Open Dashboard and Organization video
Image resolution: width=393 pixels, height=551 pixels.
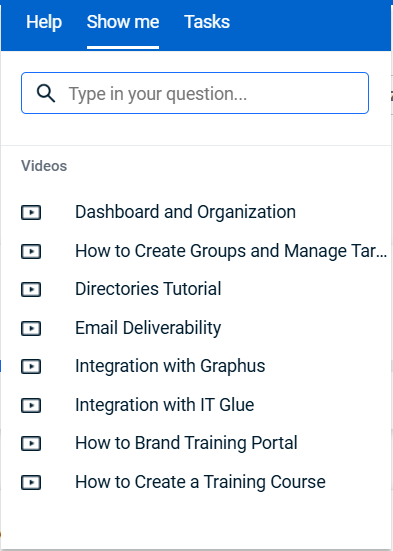(x=185, y=212)
